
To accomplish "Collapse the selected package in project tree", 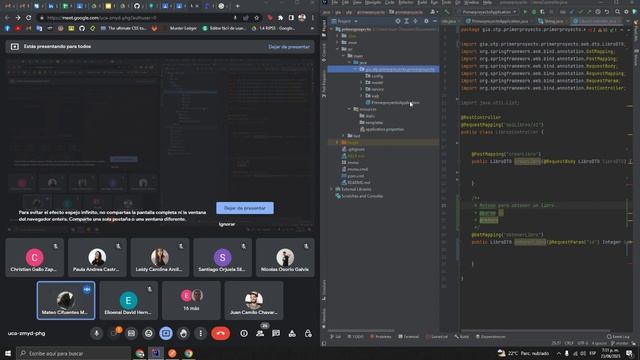I will tap(355, 69).
